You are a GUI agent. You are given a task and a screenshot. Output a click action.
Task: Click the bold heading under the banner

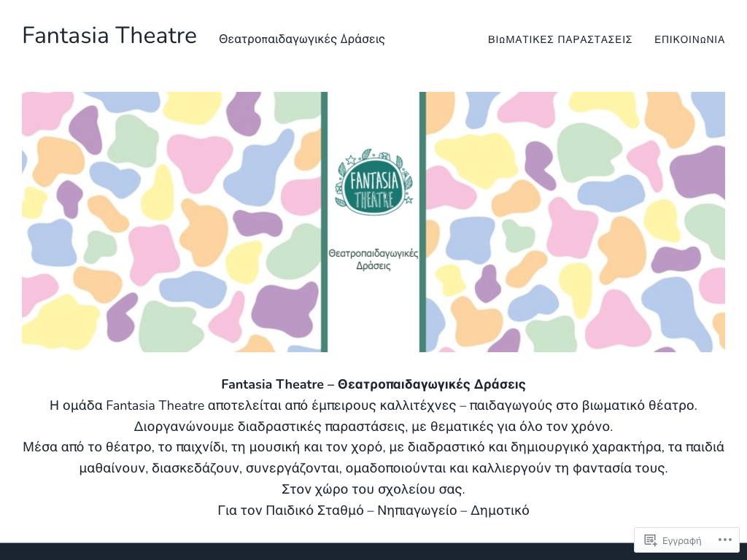click(x=373, y=384)
